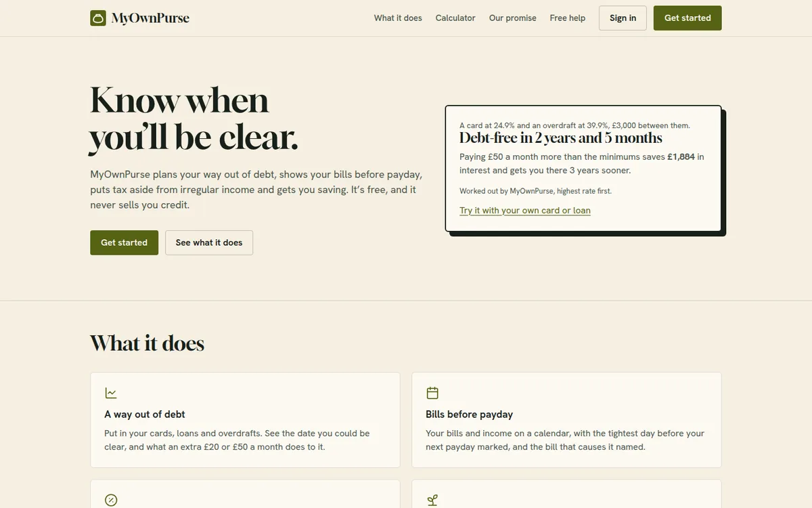The width and height of the screenshot is (812, 508).
Task: Click the Sign in button
Action: [623, 18]
